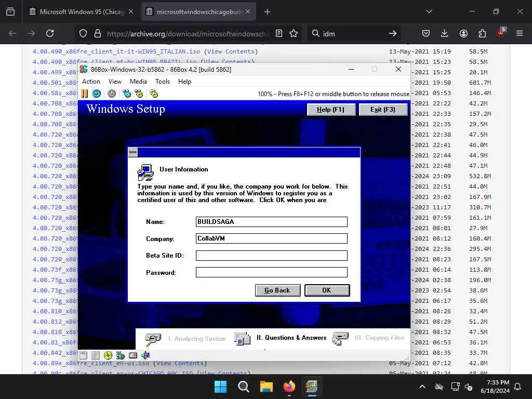Reload the archive.org page

pos(50,33)
